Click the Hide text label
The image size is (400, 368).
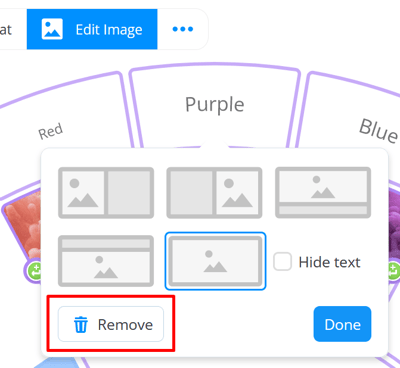click(x=329, y=262)
